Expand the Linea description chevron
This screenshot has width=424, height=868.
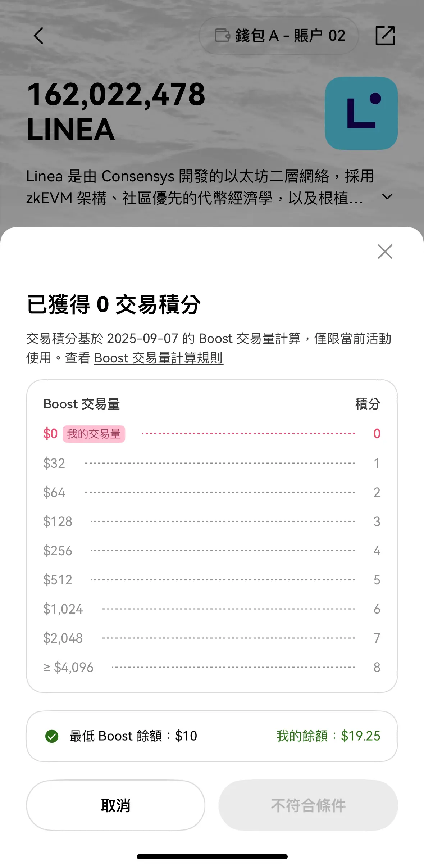(387, 197)
